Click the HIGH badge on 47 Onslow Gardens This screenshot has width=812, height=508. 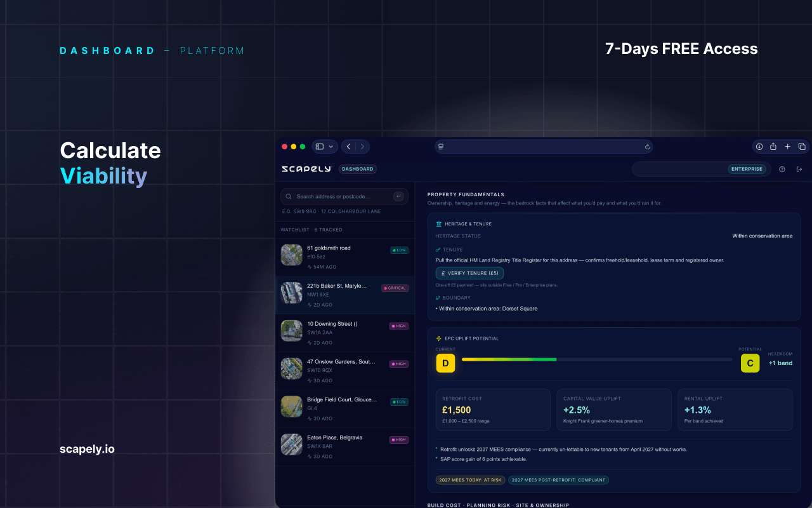pyautogui.click(x=399, y=364)
